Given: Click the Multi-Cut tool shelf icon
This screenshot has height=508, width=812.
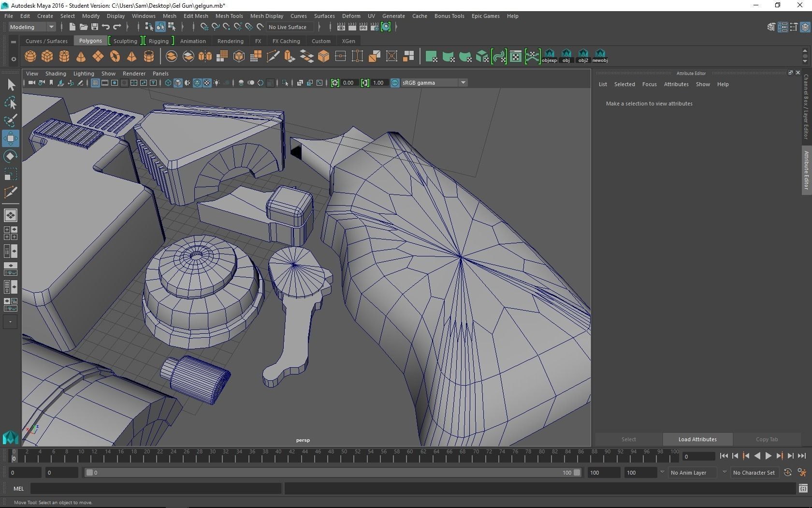Looking at the screenshot, I should click(273, 57).
